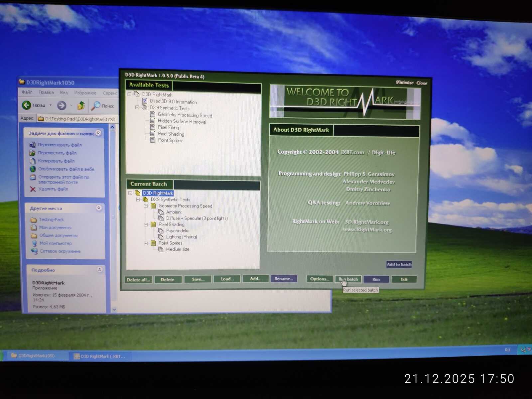
Task: Collapse the DX9 Synthetic Tests node in Available Tests
Action: tap(137, 107)
